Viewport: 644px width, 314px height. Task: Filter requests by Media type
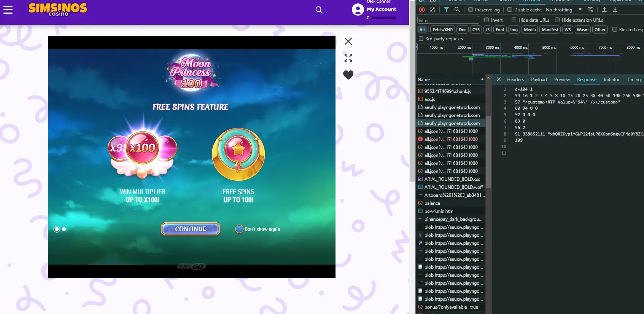(x=530, y=30)
